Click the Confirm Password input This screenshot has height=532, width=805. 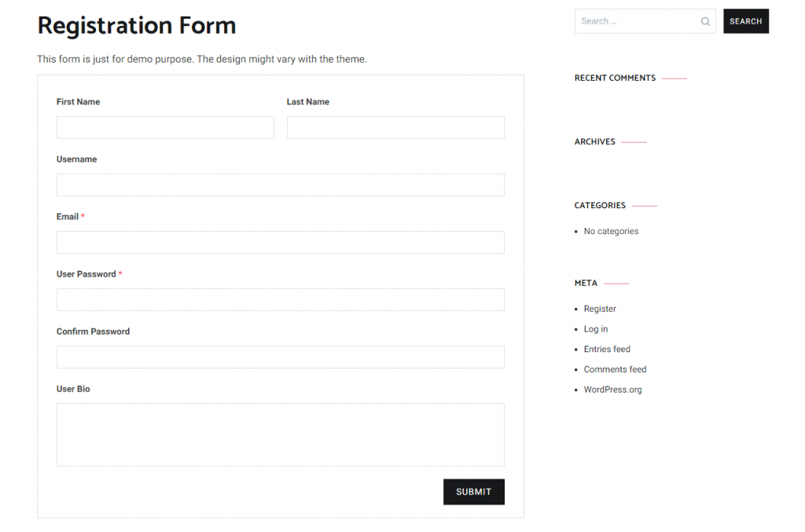pos(281,357)
